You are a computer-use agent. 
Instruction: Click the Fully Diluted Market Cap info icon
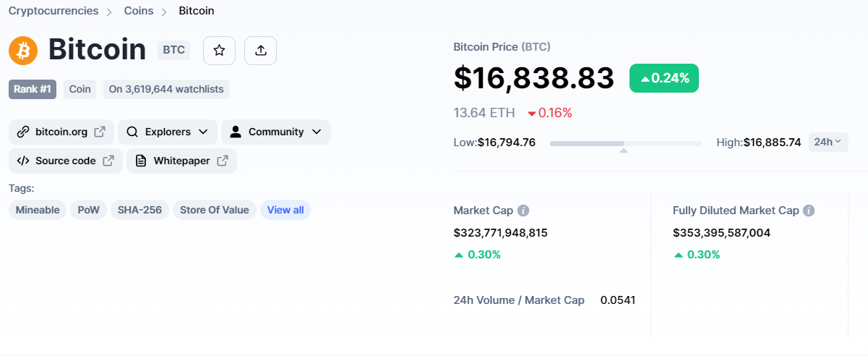point(809,211)
